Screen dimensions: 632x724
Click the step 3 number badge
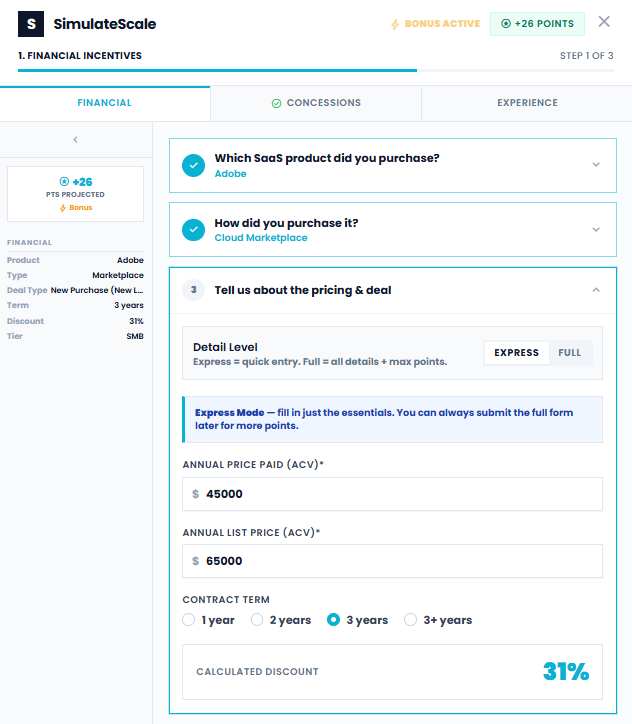[x=194, y=290]
